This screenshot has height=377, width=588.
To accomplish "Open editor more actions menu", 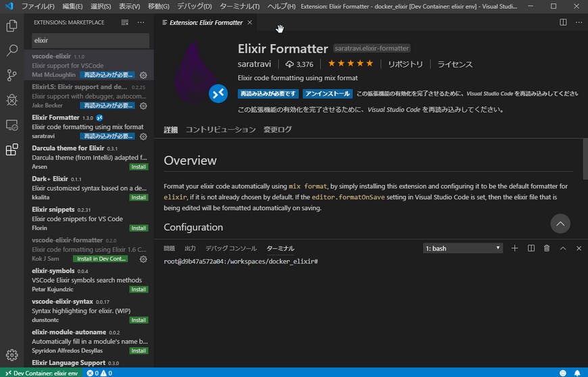I will pyautogui.click(x=579, y=22).
